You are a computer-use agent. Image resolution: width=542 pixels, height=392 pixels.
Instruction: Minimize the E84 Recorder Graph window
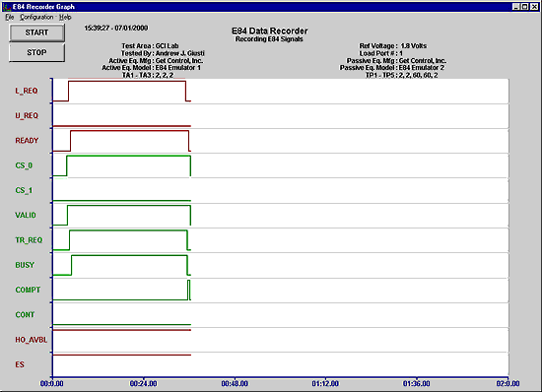click(516, 7)
